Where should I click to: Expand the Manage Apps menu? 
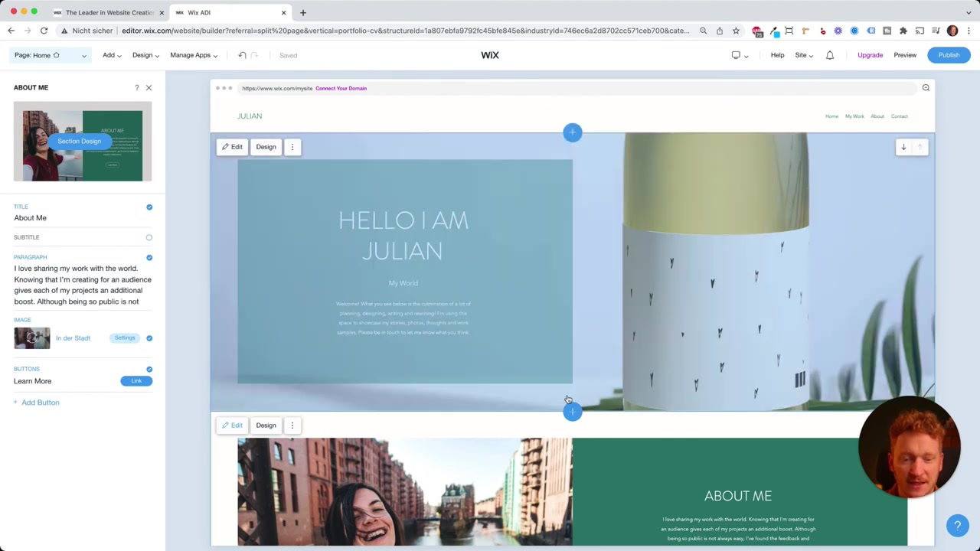pos(194,55)
